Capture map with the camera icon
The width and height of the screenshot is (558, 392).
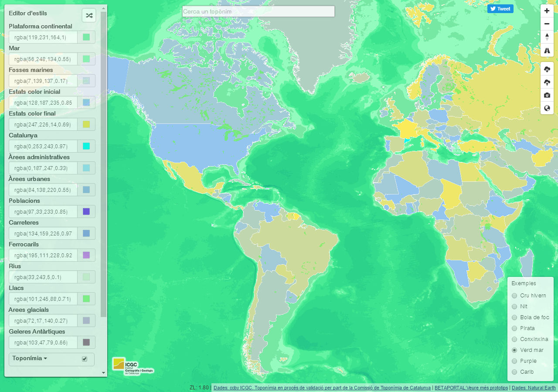pos(547,95)
